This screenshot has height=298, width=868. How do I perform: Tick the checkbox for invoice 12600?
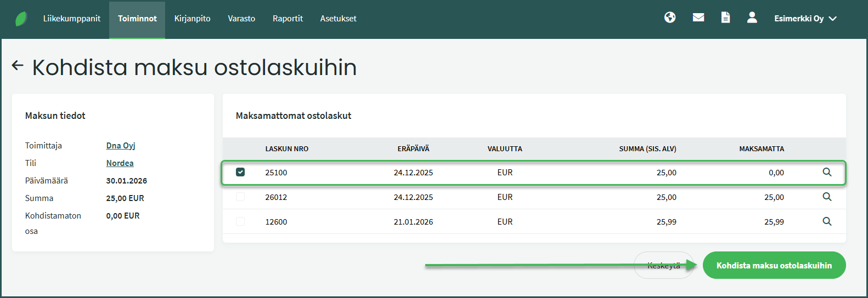[x=240, y=221]
